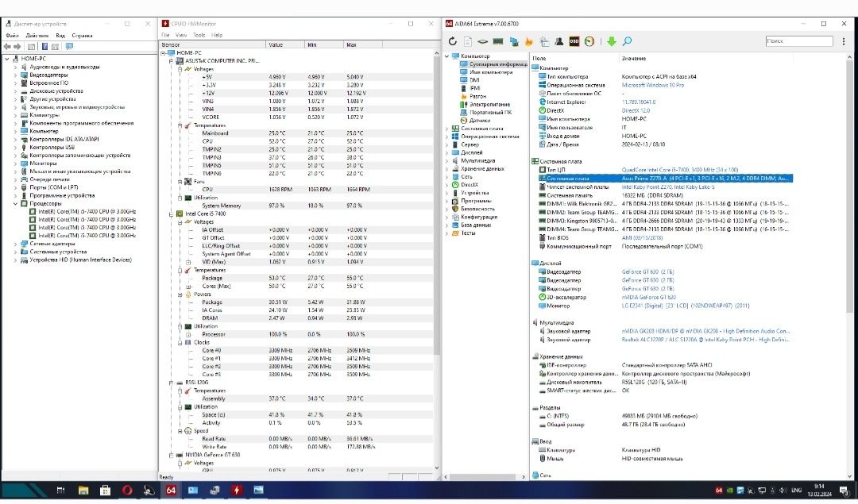Open the Intel Kaby Point Z270 chipset link
Screen dimensions: 858x504
(x=668, y=187)
